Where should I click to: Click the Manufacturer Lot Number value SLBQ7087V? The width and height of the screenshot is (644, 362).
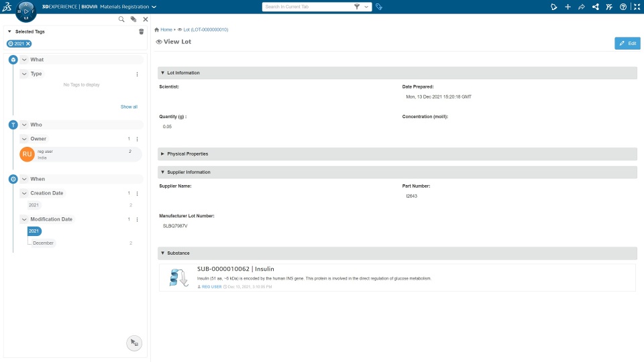click(x=175, y=226)
